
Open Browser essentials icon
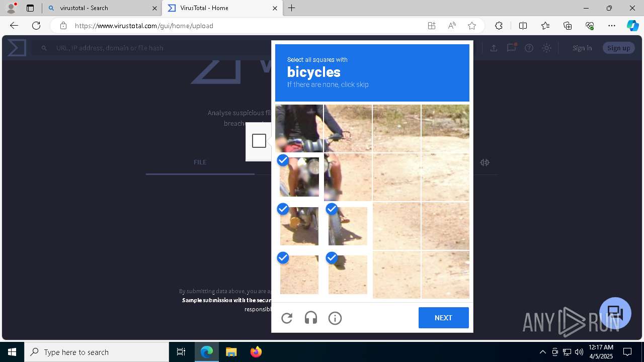590,26
